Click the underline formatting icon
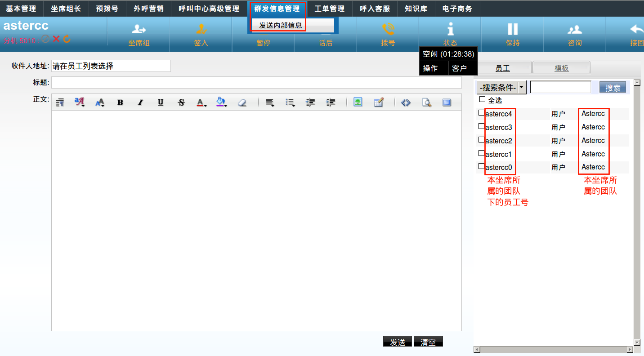The image size is (644, 356). pos(161,102)
